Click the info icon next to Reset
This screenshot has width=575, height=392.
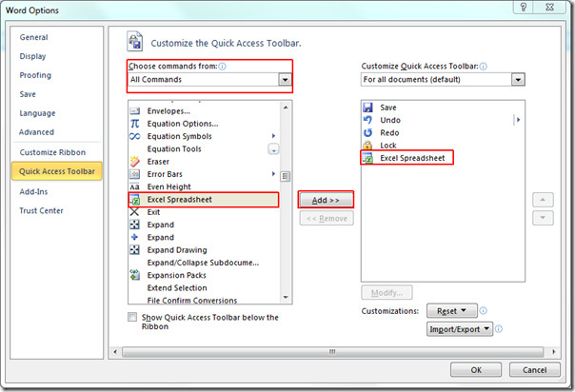tap(484, 311)
